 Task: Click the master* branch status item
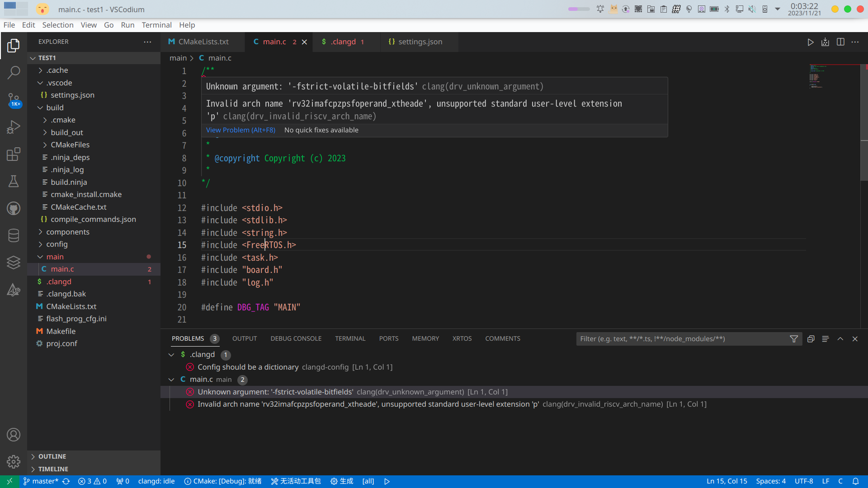[41, 481]
